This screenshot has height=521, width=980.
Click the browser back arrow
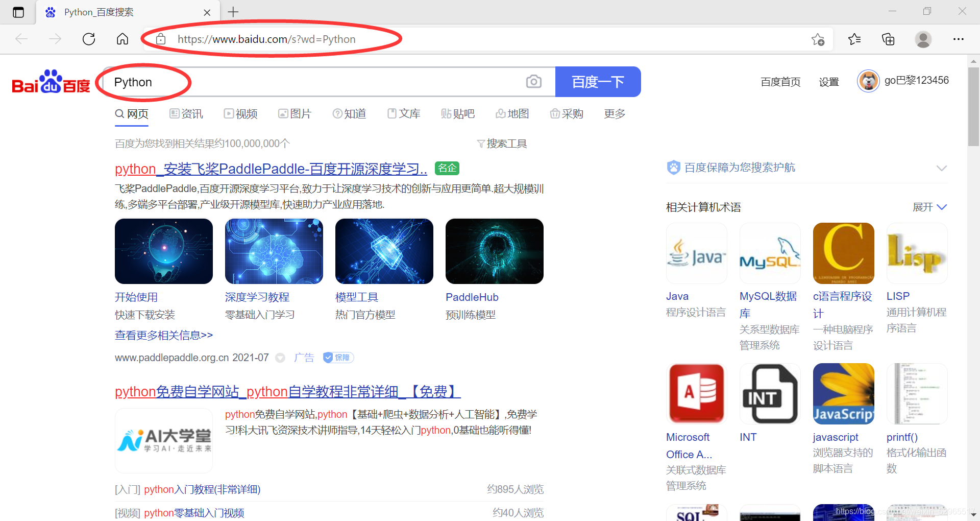[21, 39]
